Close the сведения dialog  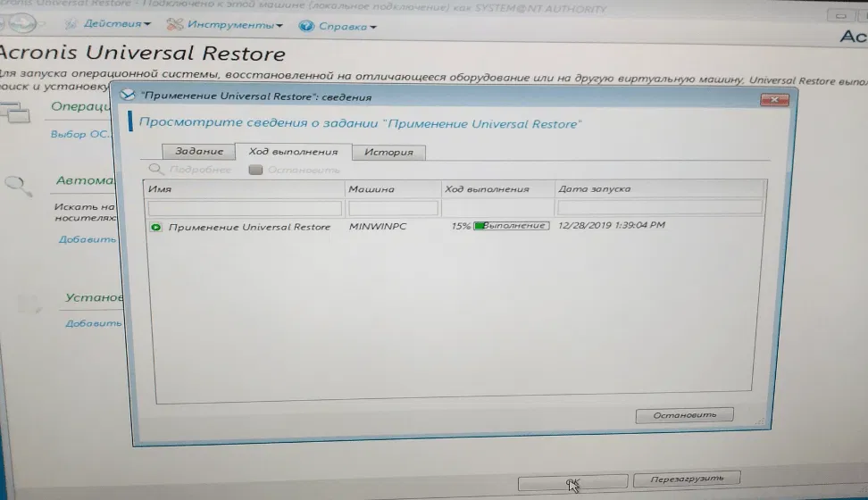(x=774, y=100)
